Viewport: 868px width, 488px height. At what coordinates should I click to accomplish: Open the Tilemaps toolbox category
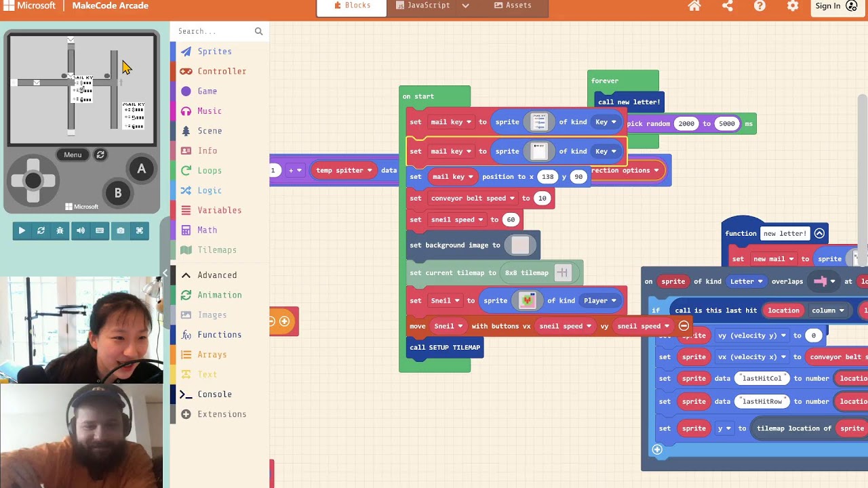220,250
